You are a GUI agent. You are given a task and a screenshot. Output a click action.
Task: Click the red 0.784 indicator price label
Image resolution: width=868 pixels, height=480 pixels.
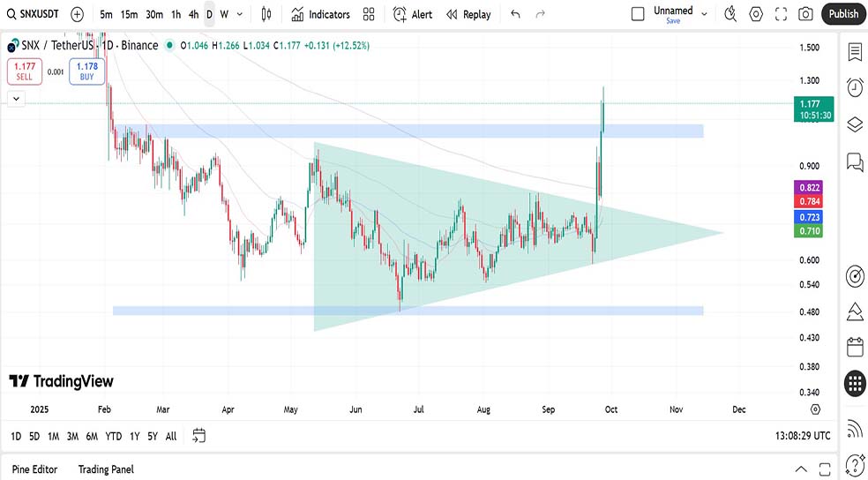click(x=808, y=201)
